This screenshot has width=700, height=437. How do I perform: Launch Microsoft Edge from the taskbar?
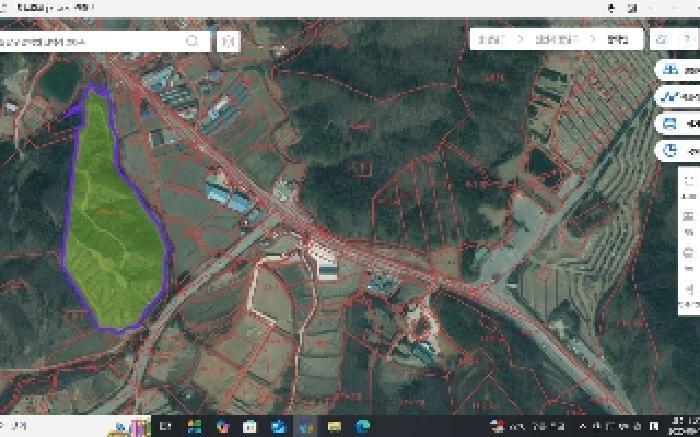362,426
